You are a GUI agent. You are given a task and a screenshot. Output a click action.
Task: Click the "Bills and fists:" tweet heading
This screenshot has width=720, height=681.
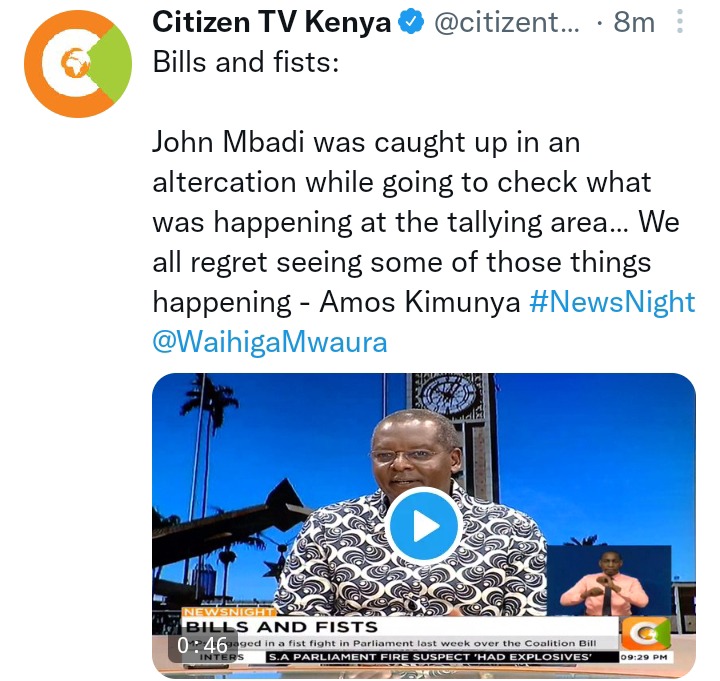click(246, 62)
